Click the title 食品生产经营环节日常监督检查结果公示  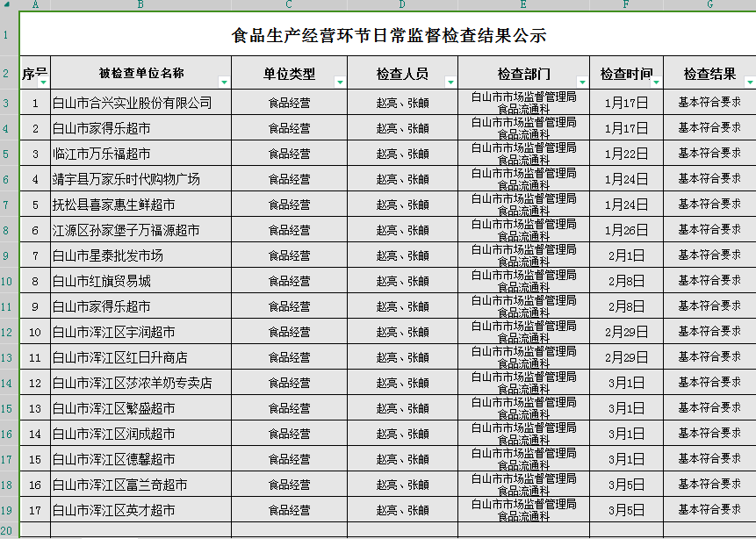(x=389, y=35)
